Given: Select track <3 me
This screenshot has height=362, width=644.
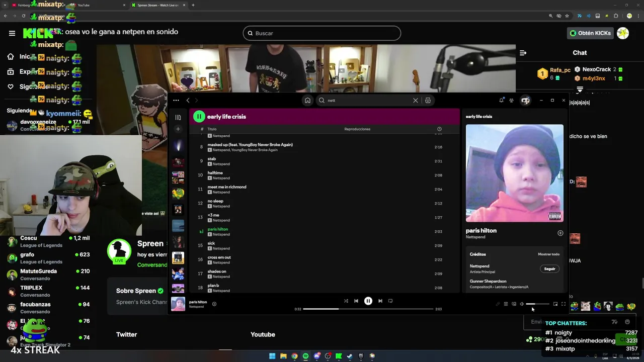Looking at the screenshot, I should 325,217.
